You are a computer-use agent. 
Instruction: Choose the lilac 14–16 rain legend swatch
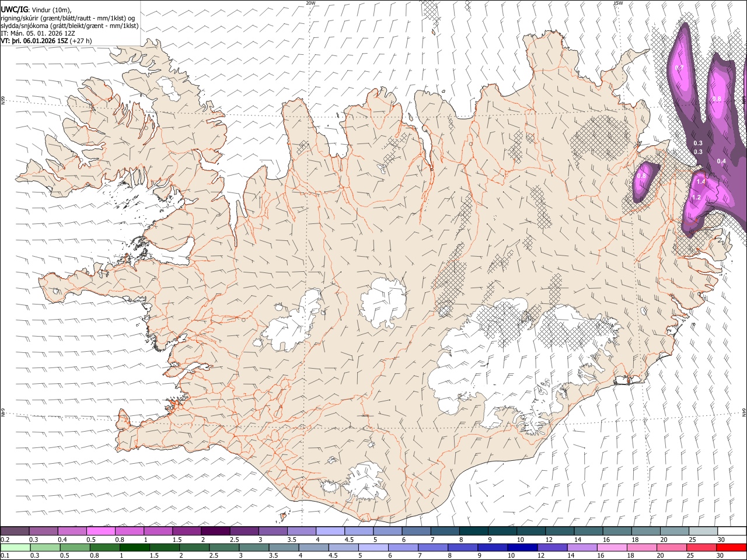click(x=582, y=547)
